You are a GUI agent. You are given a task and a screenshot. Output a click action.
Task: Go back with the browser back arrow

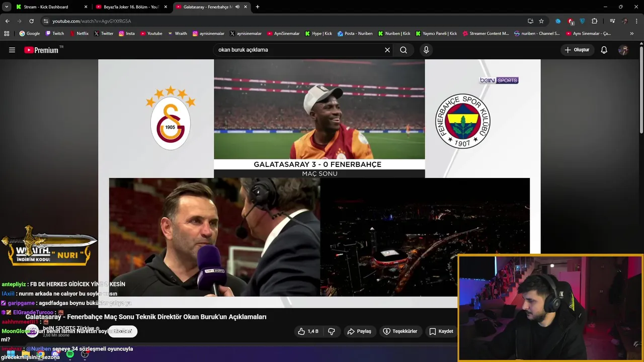click(7, 21)
